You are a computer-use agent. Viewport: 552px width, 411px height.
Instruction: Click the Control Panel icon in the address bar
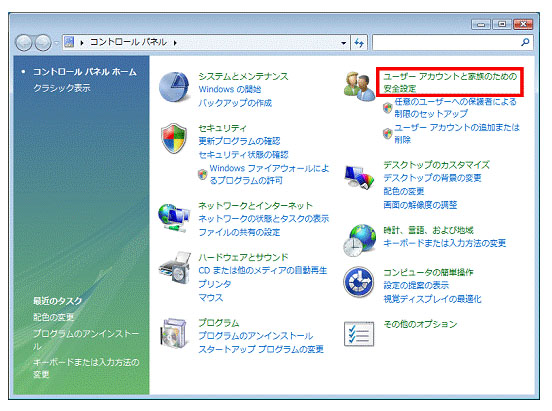pyautogui.click(x=69, y=43)
